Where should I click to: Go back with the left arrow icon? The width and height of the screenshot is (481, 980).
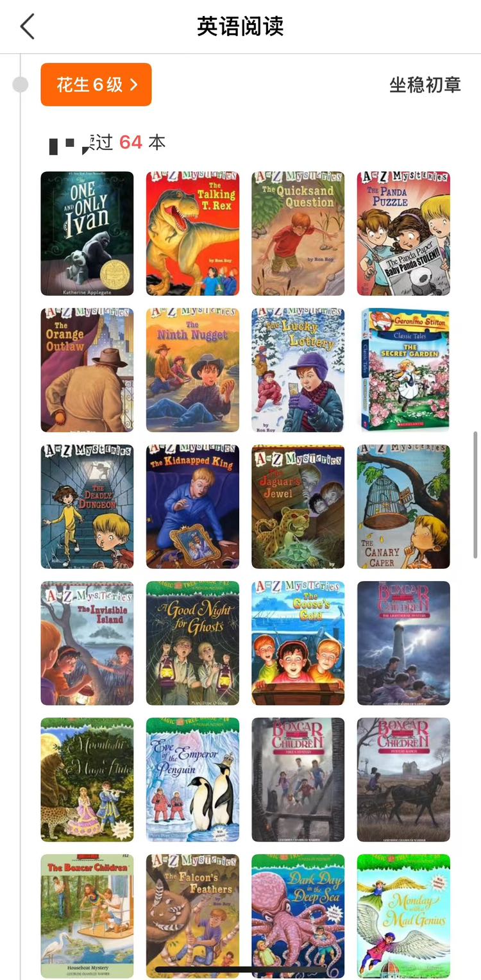point(27,27)
